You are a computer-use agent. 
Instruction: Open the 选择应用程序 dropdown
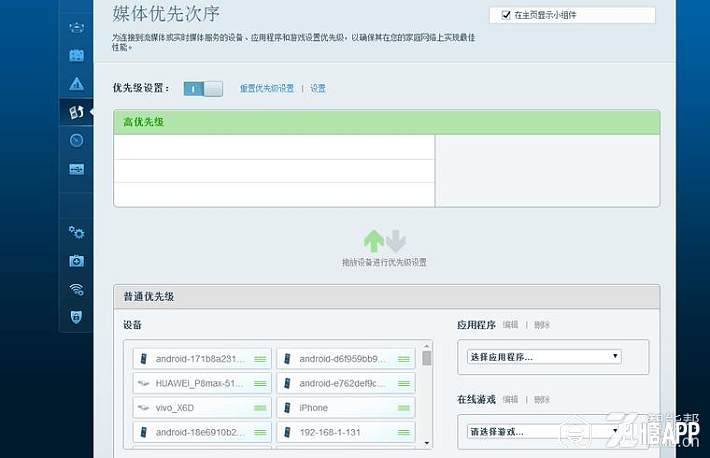(544, 357)
